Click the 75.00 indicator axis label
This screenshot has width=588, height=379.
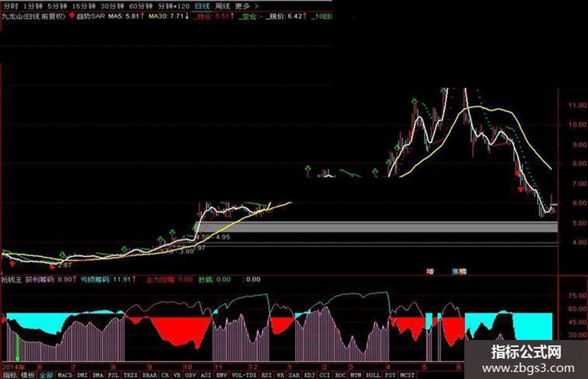coord(577,296)
